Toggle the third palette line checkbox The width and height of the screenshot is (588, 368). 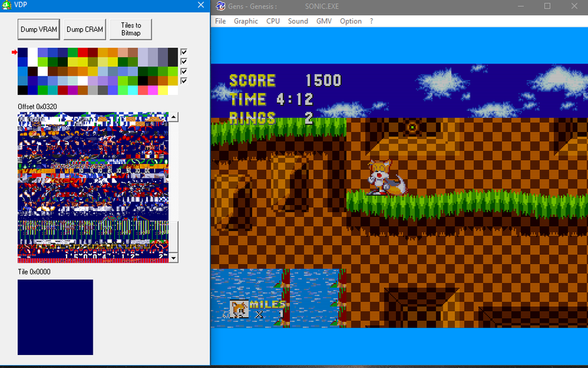(x=184, y=71)
